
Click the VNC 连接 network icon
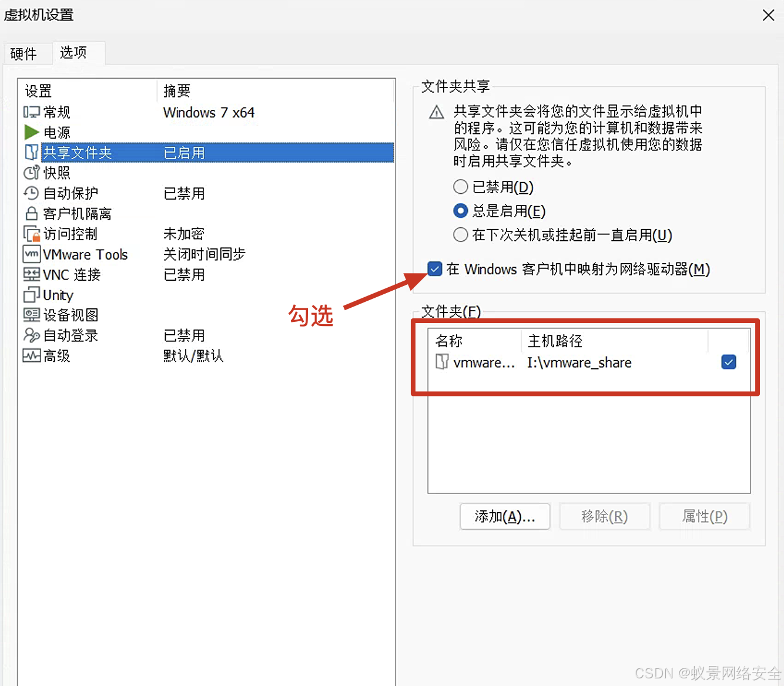[x=32, y=274]
